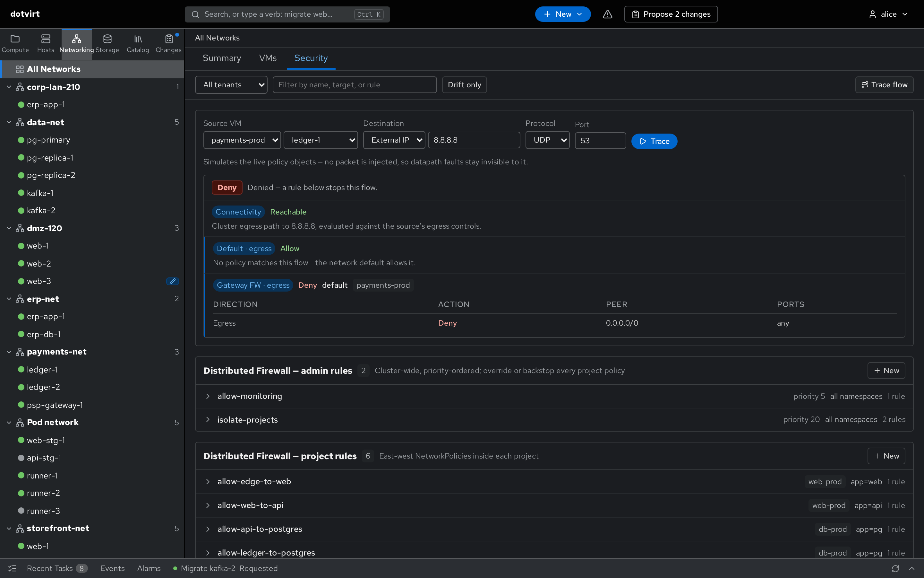Open Recent Tasks in the status bar

[57, 568]
